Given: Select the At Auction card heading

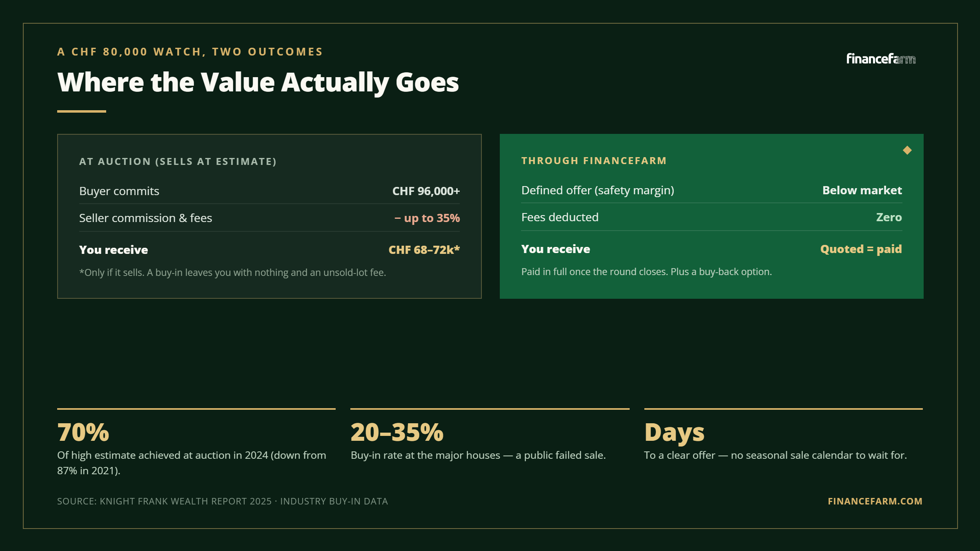Looking at the screenshot, I should [178, 162].
